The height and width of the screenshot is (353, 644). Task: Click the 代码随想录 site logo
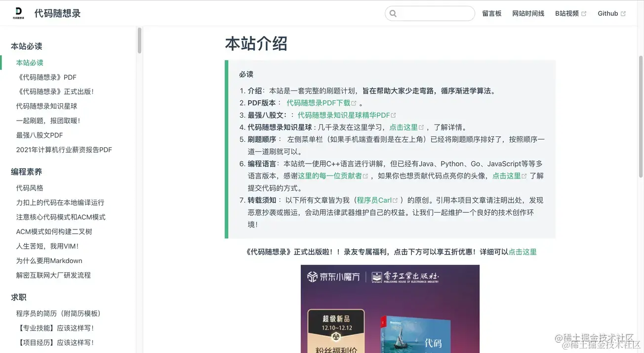(x=19, y=13)
